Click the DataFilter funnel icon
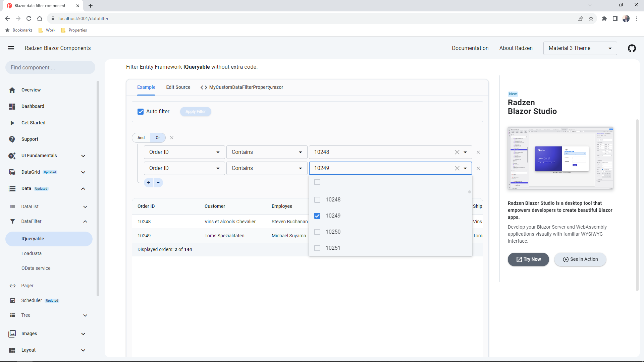Viewport: 644px width, 362px height. 12,221
